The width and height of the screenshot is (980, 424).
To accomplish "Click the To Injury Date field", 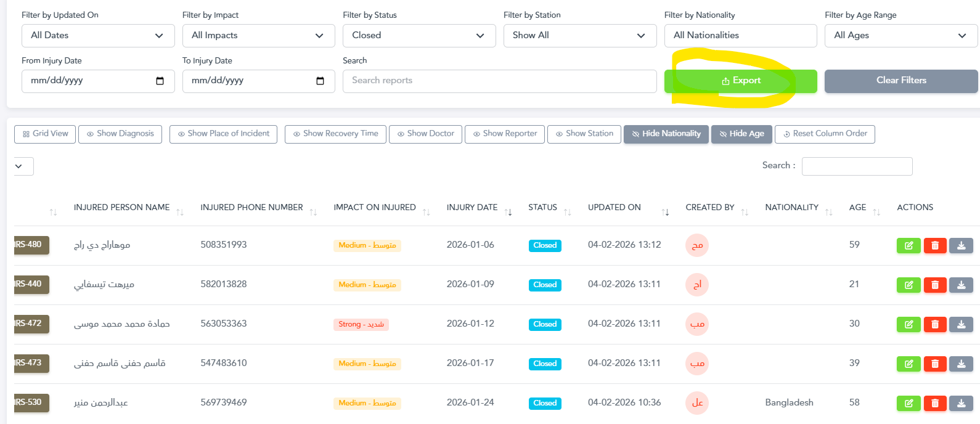I will tap(259, 81).
